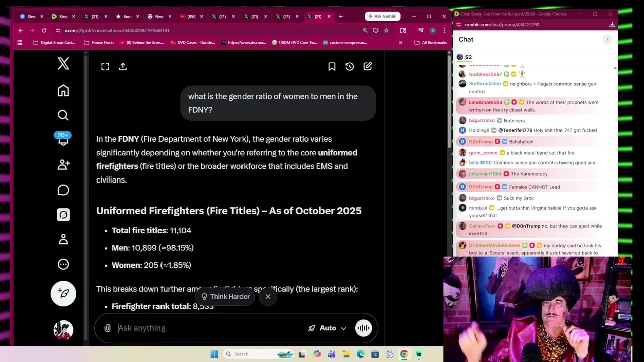Viewport: 644px width, 362px height.
Task: Open the Windows Start menu
Action: [214, 354]
